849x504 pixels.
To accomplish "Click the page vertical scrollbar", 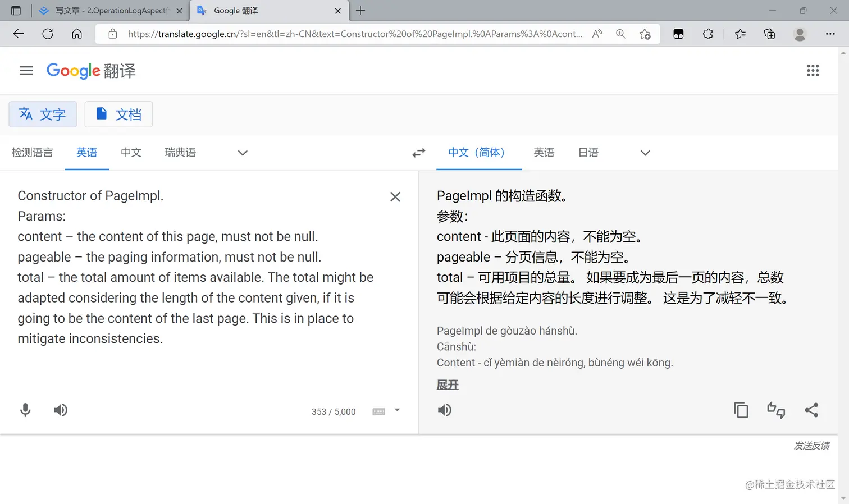I will (x=843, y=275).
